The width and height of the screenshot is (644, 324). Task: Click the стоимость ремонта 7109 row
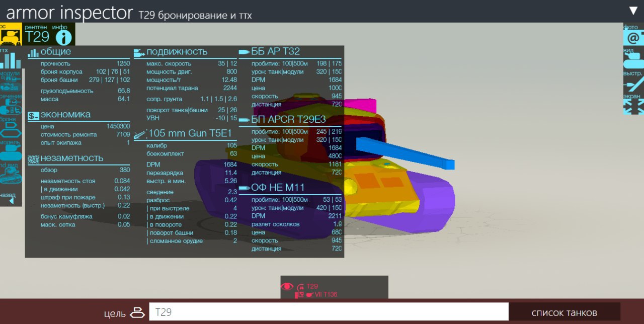tap(85, 134)
